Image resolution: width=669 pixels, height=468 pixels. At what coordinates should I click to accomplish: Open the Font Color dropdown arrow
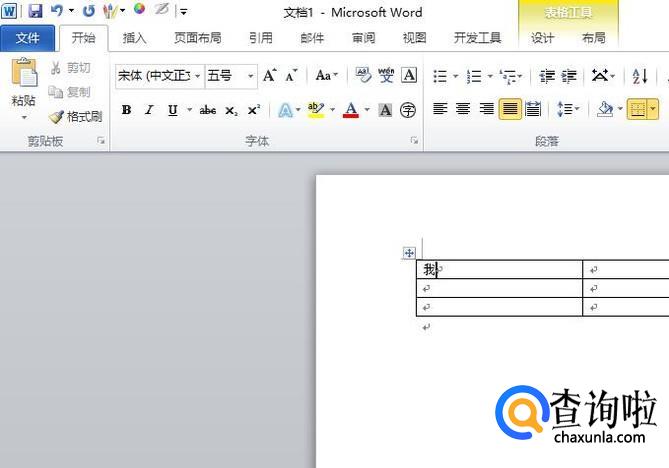point(367,110)
